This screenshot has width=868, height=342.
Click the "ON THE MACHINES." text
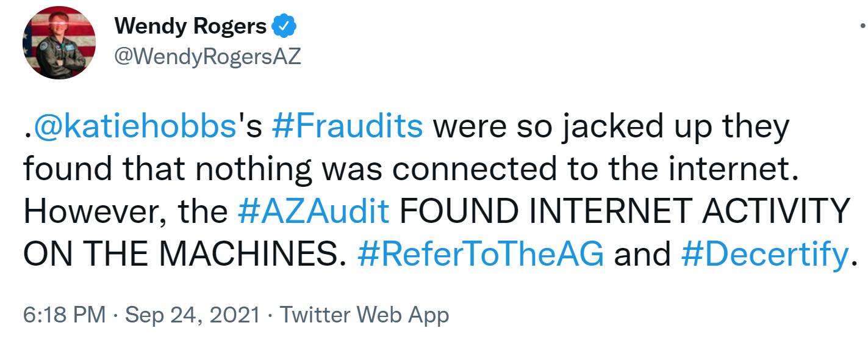coord(181,253)
